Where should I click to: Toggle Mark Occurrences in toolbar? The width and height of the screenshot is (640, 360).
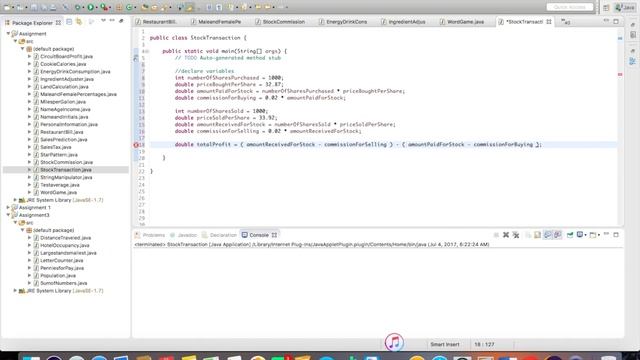coord(189,7)
